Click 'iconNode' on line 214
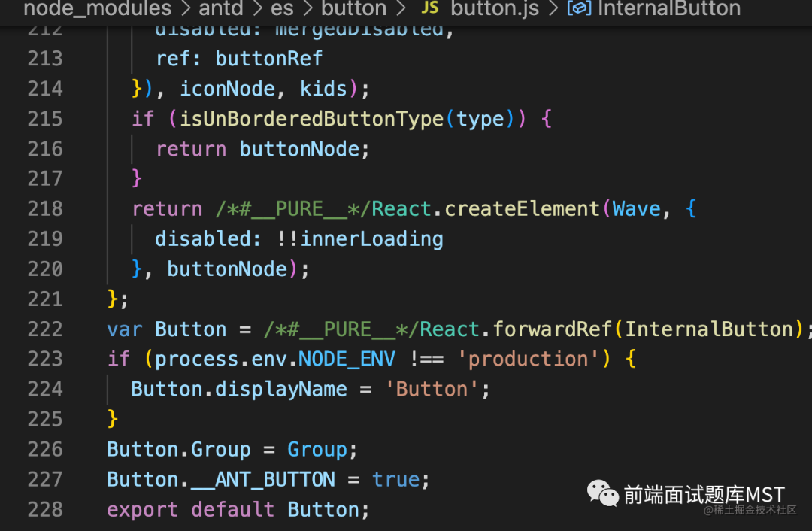 click(227, 89)
